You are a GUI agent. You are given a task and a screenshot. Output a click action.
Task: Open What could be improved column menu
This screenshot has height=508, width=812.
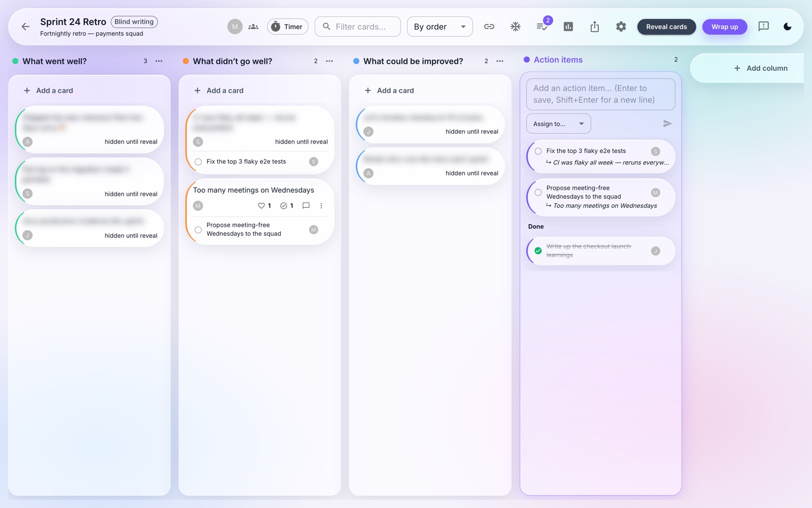click(x=500, y=61)
